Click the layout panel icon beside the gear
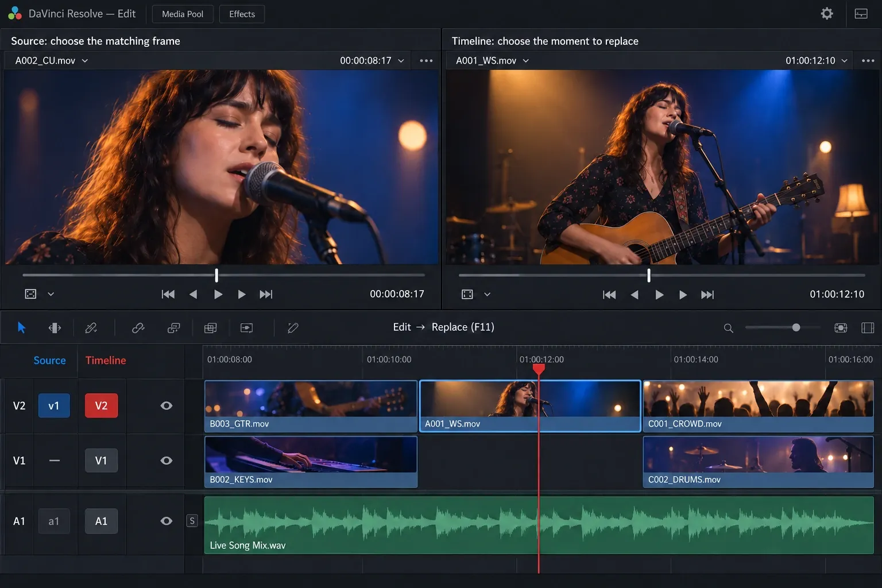 [861, 14]
